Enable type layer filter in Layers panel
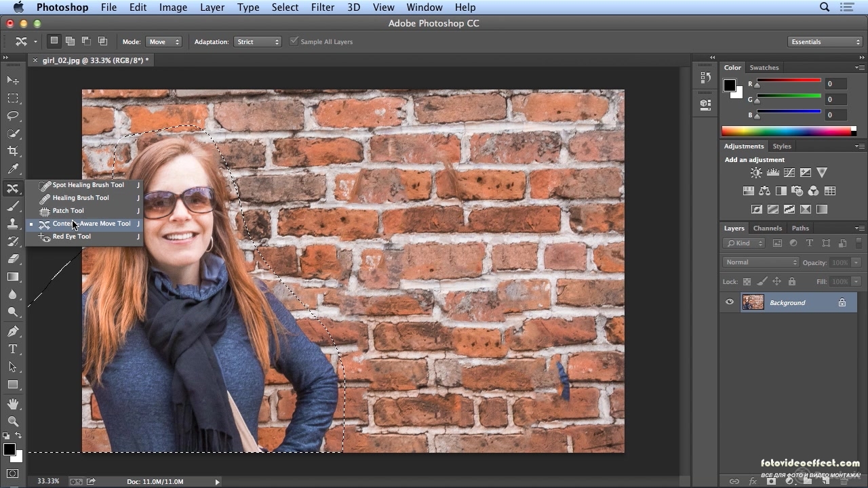 [810, 243]
